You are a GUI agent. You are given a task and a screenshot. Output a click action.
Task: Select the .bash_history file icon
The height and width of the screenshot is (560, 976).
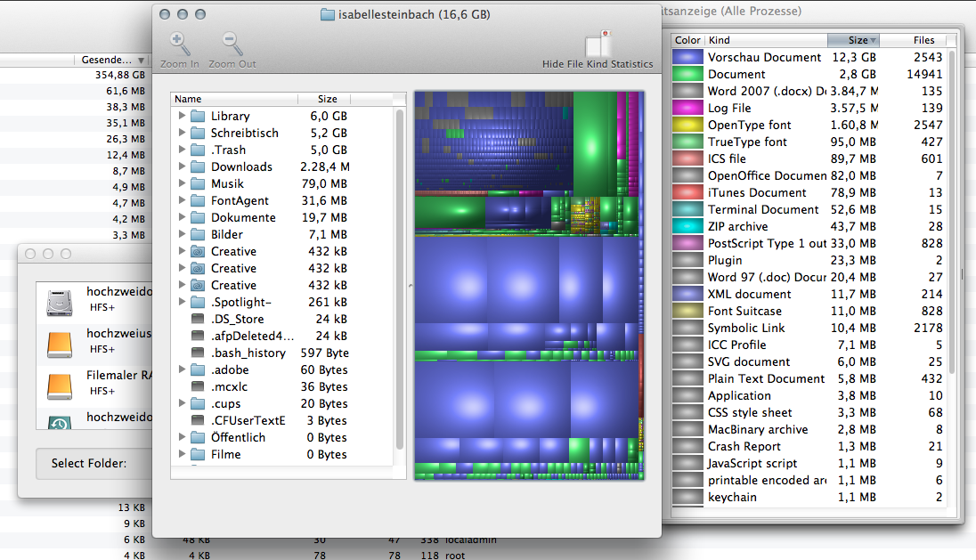tap(198, 353)
